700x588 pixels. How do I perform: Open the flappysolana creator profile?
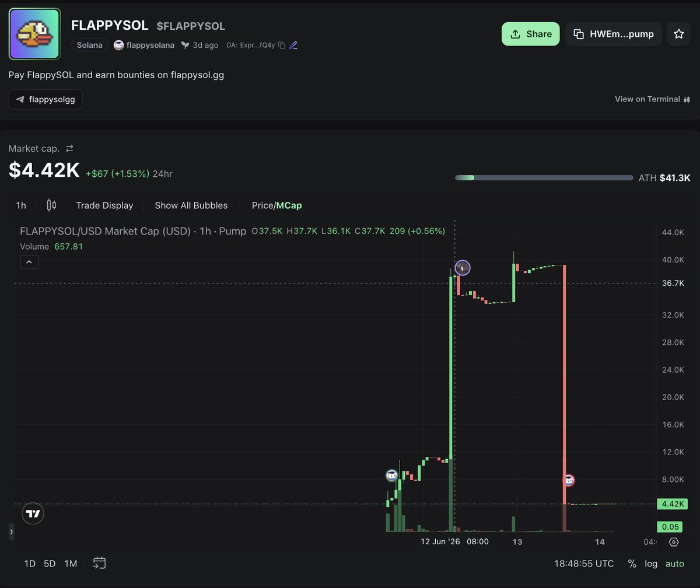coord(144,45)
